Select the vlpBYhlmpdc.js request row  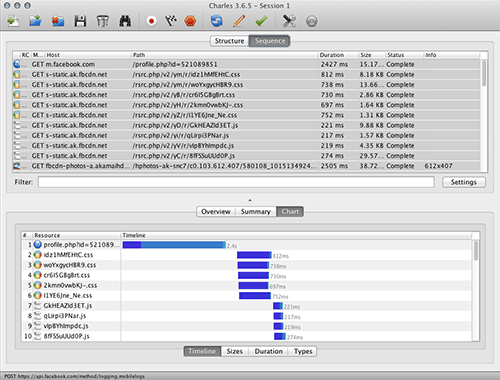coord(247,146)
